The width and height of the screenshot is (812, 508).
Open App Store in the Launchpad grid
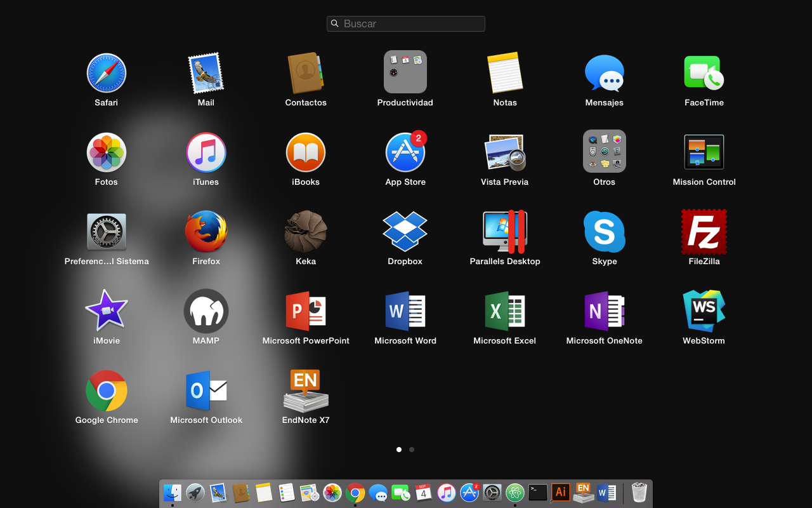pos(405,152)
